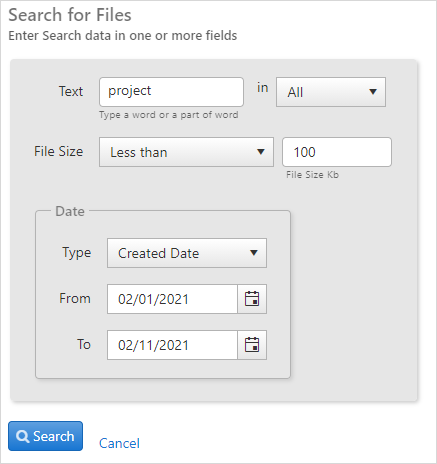Click the 'Date' group legend

coord(70,211)
